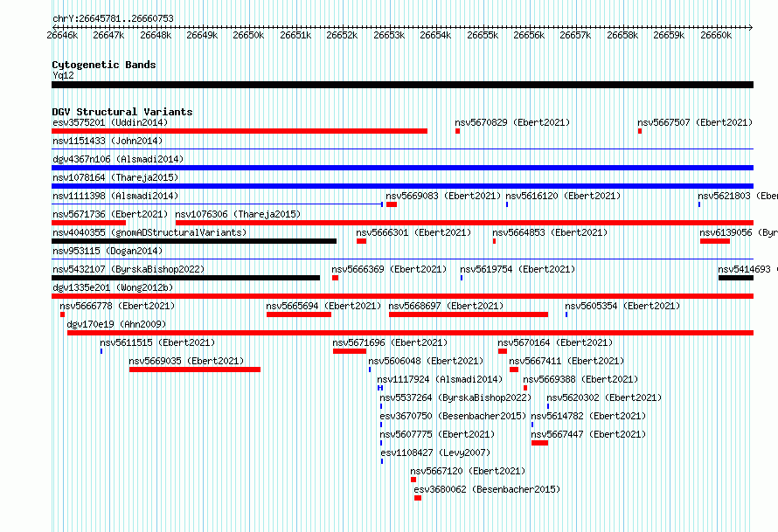Click the 26655k ruler position
This screenshot has height=532, width=778.
[x=483, y=35]
